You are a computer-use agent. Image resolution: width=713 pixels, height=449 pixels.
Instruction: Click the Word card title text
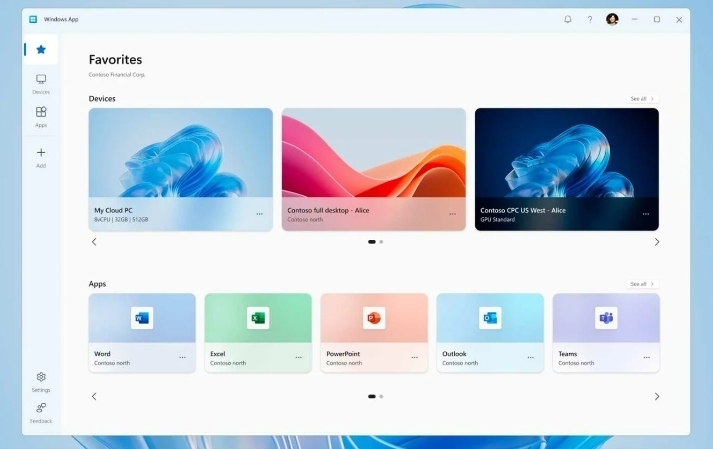coord(102,354)
